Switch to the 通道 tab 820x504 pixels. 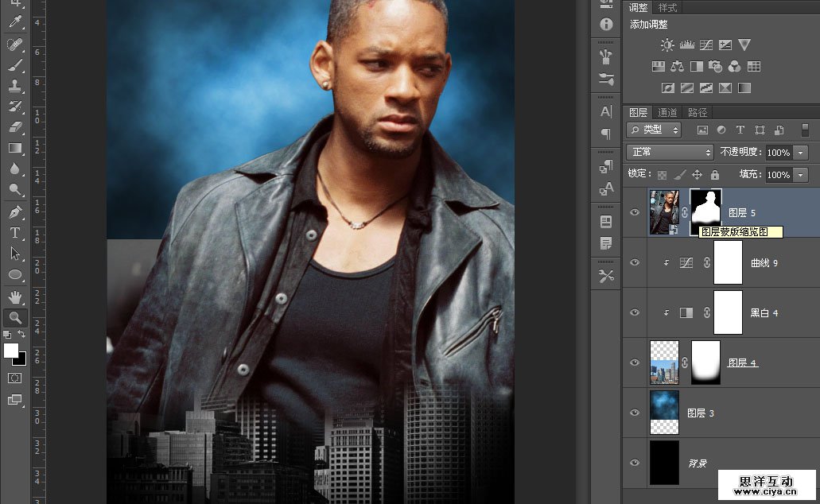tap(668, 113)
